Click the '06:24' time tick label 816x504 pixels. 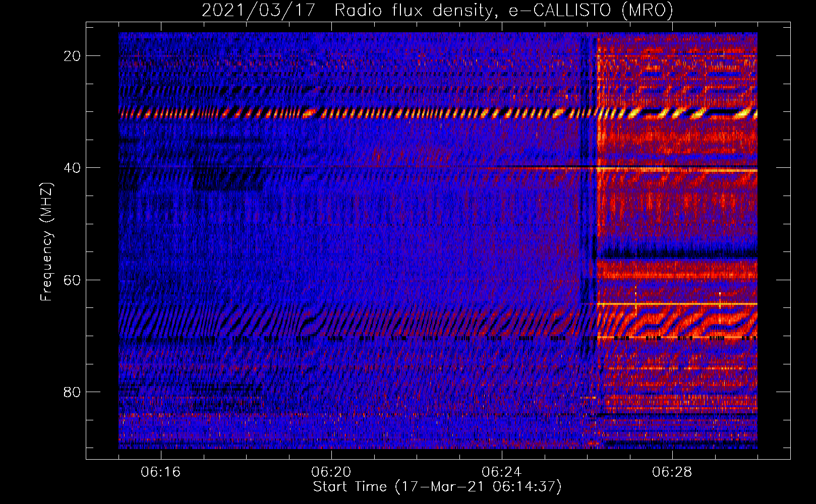coord(502,472)
